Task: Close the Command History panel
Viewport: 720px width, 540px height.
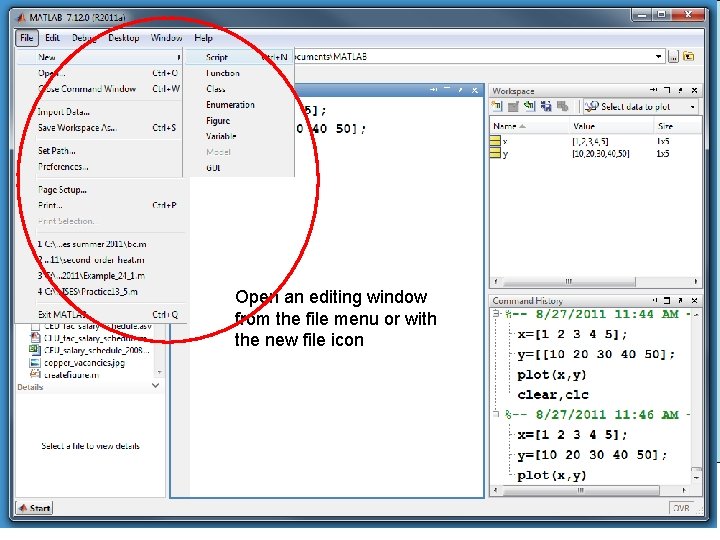Action: [694, 300]
